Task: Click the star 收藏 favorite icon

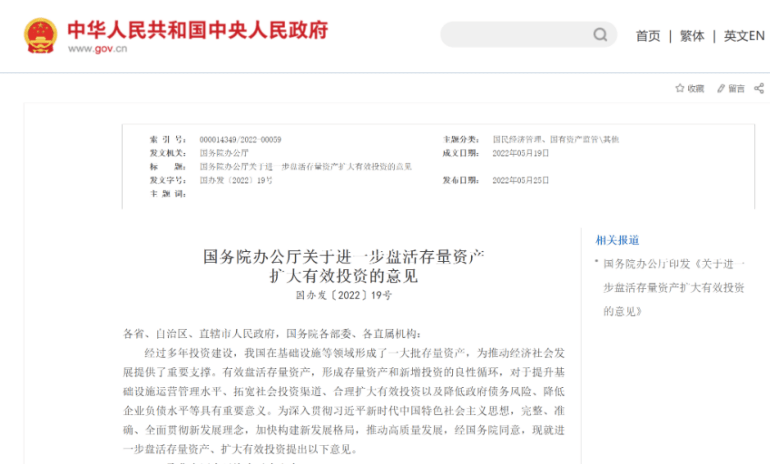Action: coord(680,88)
